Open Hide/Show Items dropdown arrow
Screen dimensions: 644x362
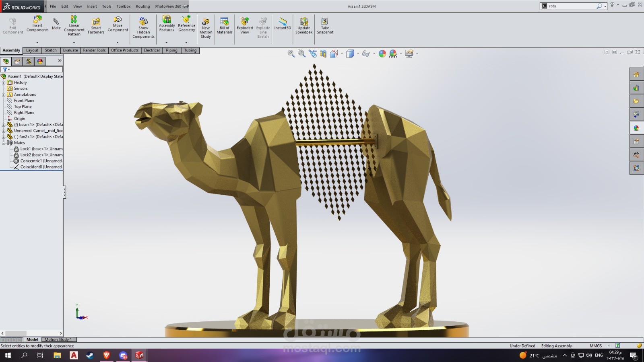tap(374, 53)
